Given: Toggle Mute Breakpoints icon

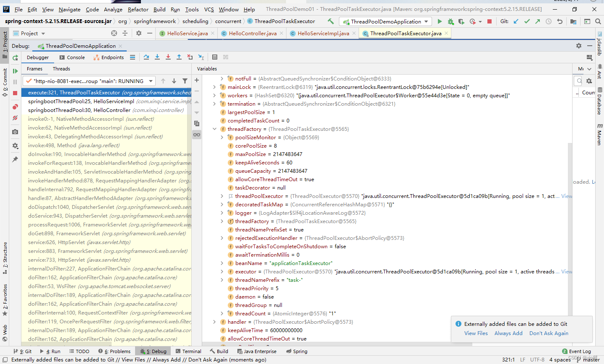Looking at the screenshot, I should coord(15,118).
